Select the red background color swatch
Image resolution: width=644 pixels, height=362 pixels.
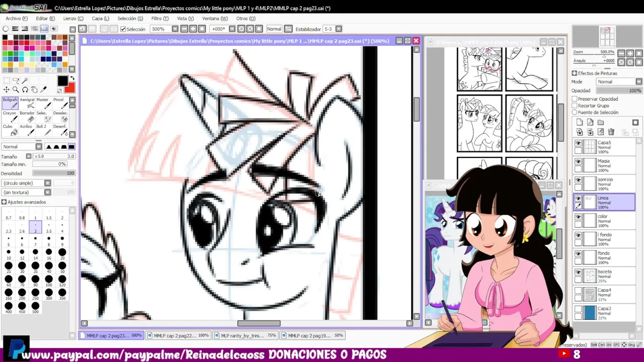point(70,89)
